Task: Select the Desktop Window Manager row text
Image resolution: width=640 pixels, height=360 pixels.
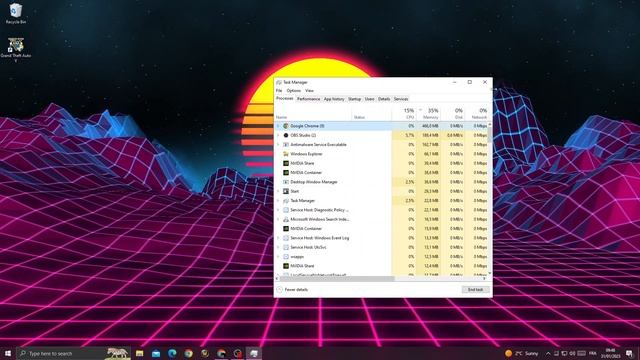Action: tap(313, 182)
